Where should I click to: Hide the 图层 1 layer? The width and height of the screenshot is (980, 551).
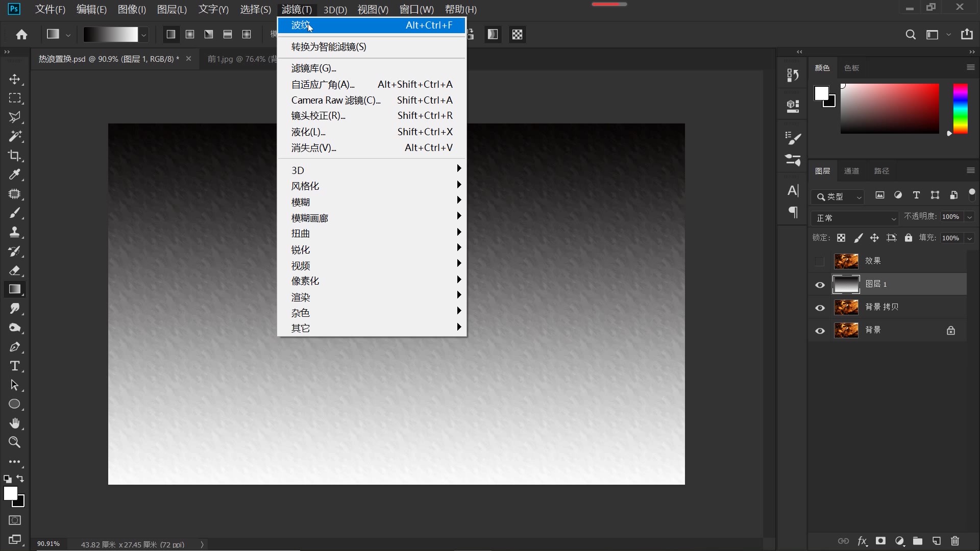[x=820, y=285]
